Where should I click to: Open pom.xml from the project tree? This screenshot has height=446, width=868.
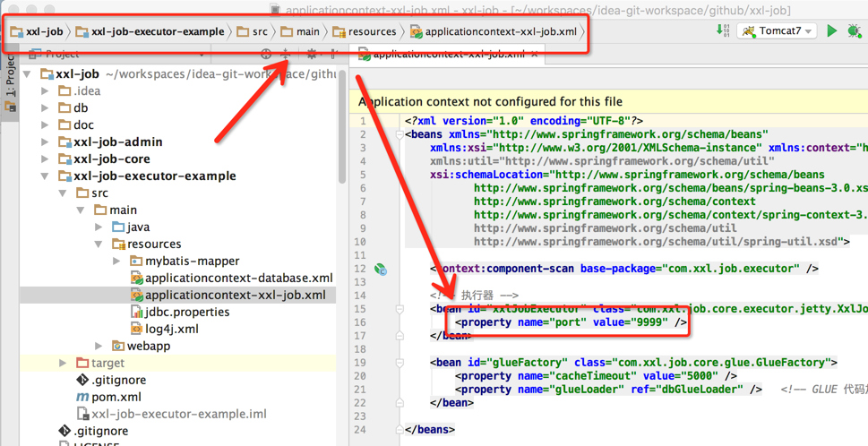click(116, 397)
